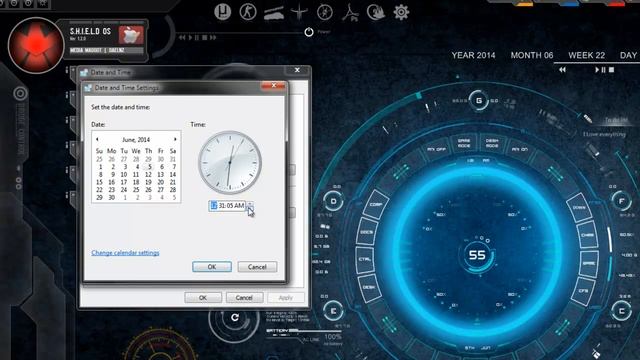Image resolution: width=640 pixels, height=360 pixels.
Task: Skip to next track in top-left player
Action: tap(213, 38)
